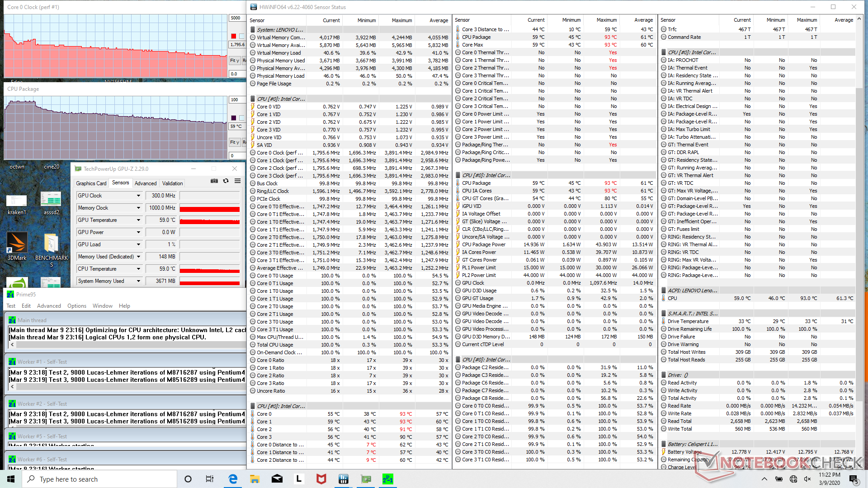Open File Explorer from the taskbar
The width and height of the screenshot is (868, 488).
click(x=255, y=479)
